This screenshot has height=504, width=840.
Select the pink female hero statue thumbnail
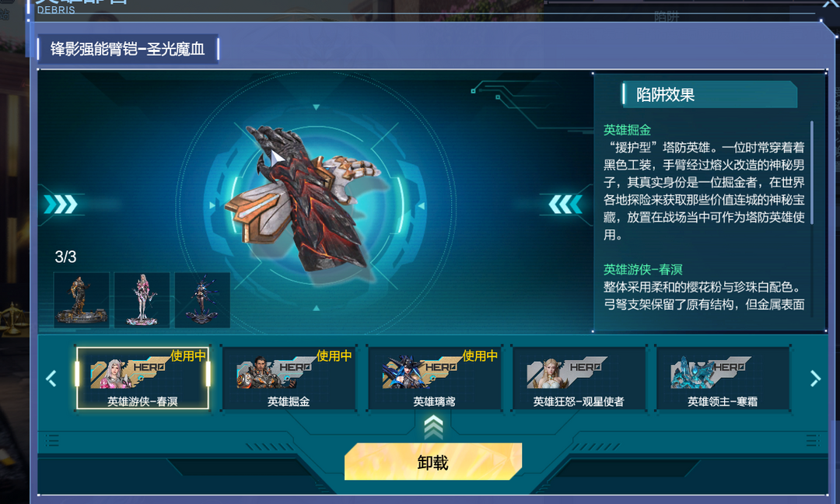[142, 300]
